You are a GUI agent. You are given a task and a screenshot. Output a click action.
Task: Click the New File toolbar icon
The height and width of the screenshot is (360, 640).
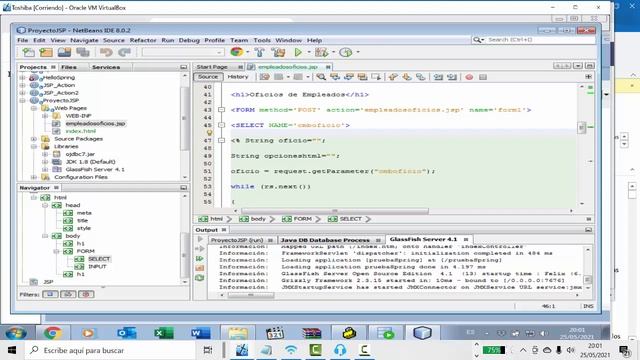point(28,52)
